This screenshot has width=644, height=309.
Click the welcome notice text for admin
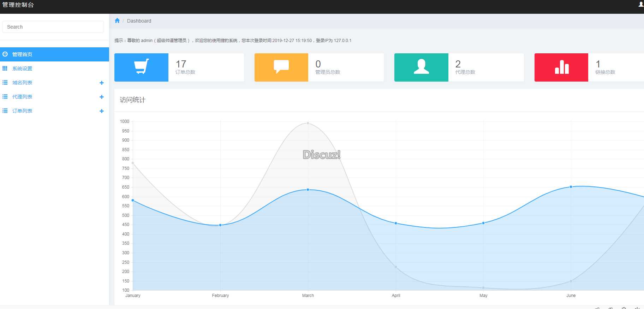pyautogui.click(x=233, y=41)
